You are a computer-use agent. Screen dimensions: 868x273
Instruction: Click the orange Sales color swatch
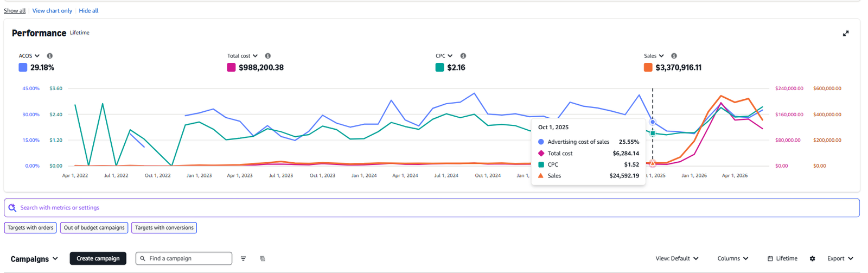[648, 68]
